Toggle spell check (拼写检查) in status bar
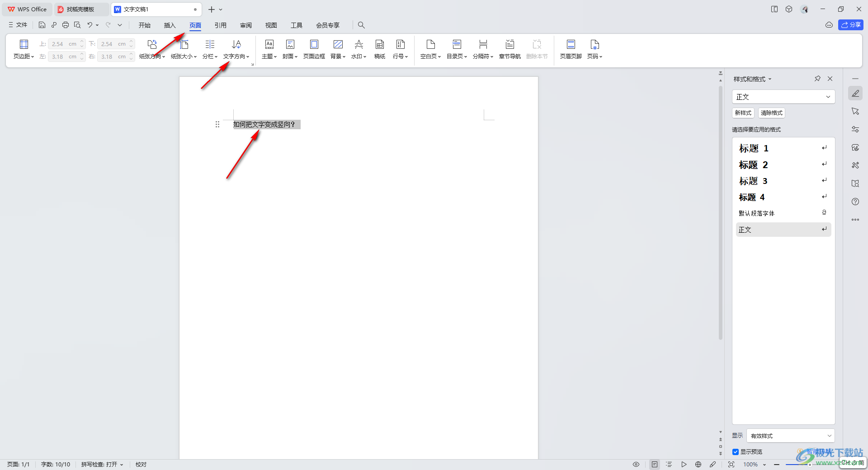This screenshot has width=868, height=470. pos(102,464)
